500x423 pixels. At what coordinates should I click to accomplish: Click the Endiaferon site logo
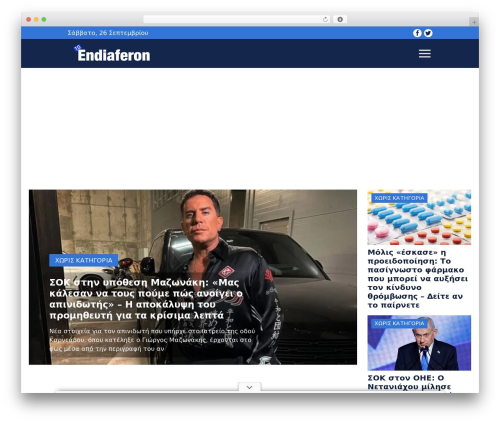(112, 54)
